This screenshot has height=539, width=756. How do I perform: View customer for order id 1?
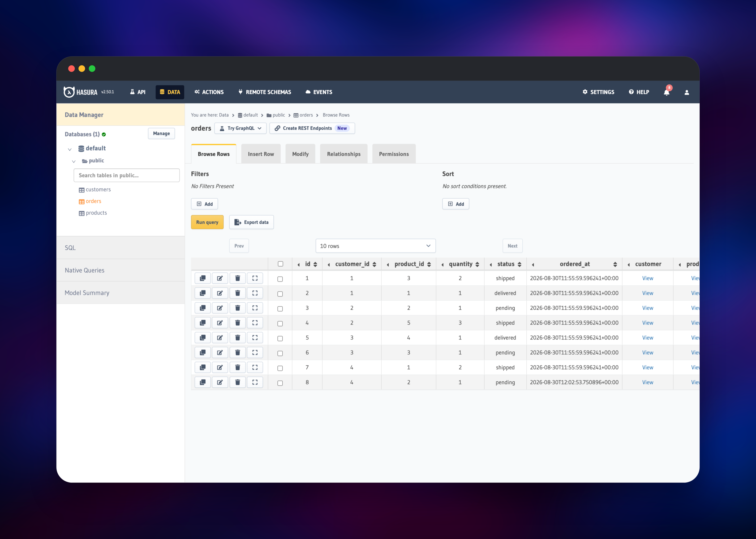pyautogui.click(x=648, y=278)
